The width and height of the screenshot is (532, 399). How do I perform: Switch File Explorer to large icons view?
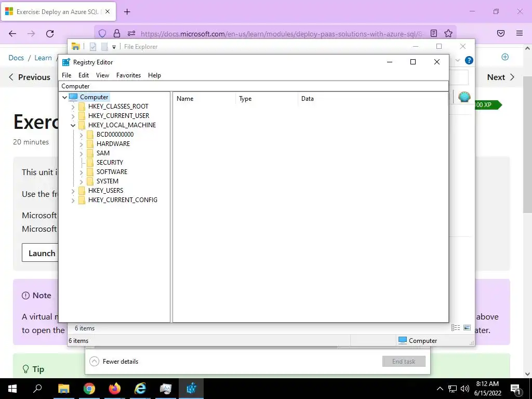(x=467, y=327)
